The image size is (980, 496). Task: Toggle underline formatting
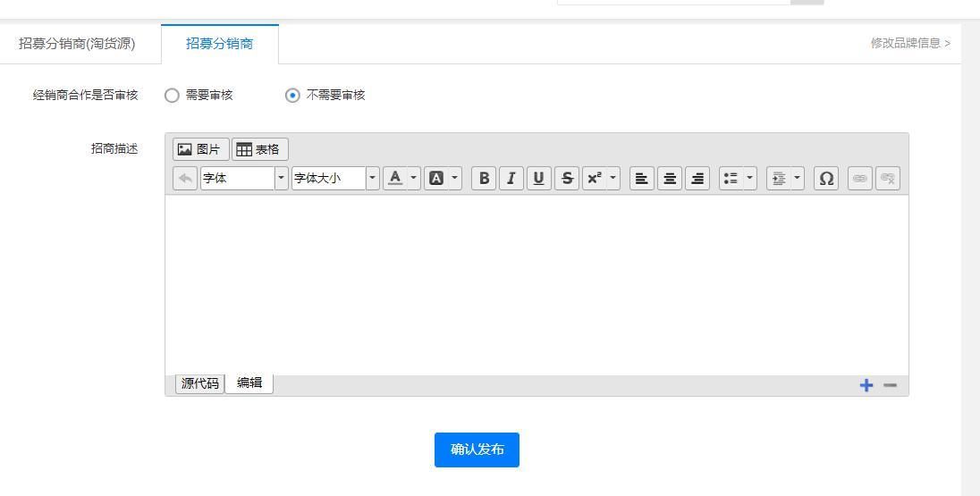coord(539,179)
